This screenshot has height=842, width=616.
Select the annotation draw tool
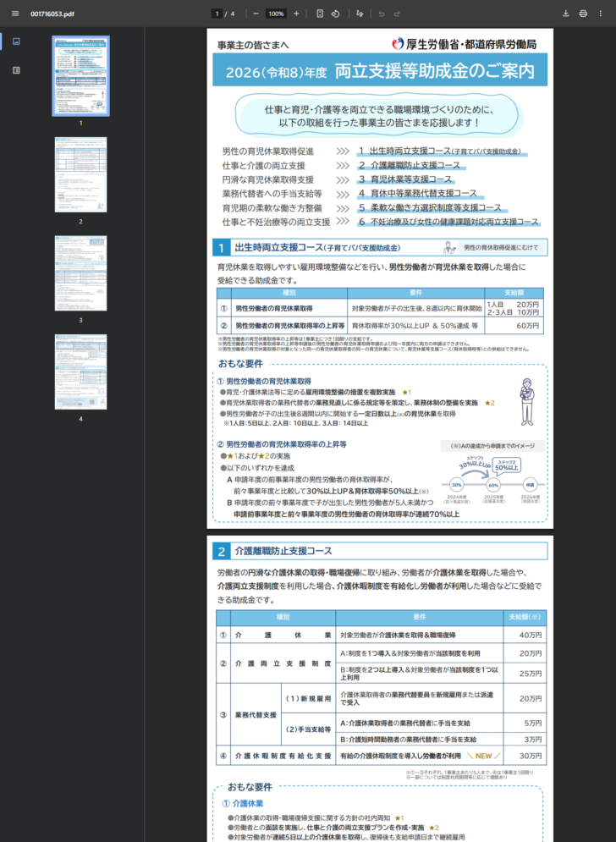[x=360, y=14]
